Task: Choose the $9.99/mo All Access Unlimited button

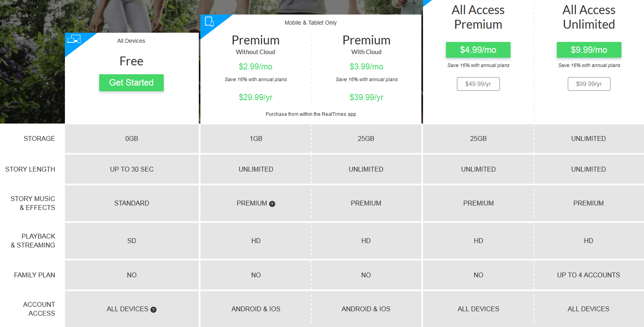Action: point(589,50)
